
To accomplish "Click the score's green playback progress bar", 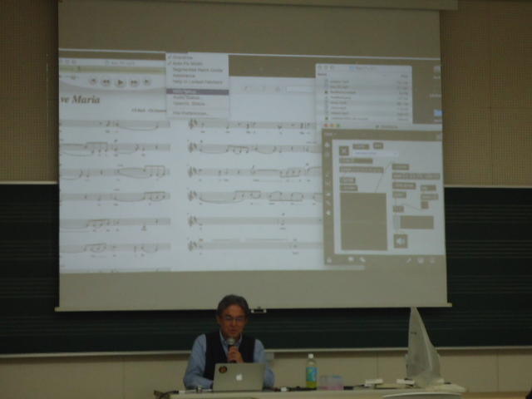I will (112, 70).
